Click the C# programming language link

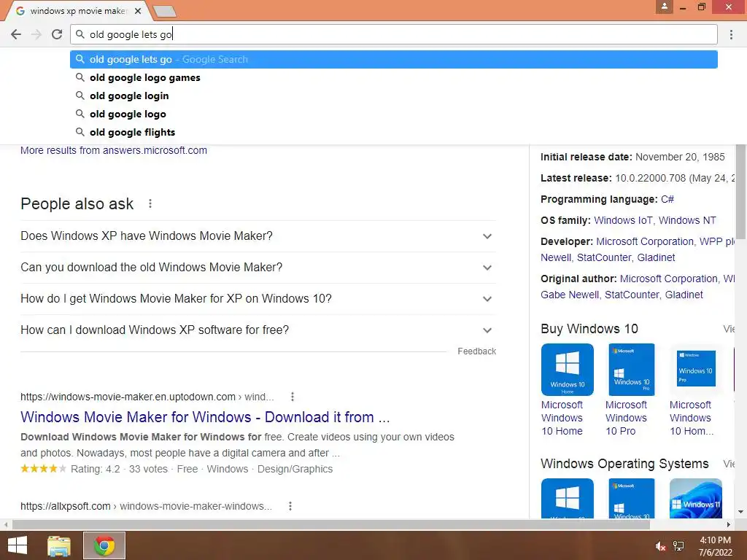(667, 200)
